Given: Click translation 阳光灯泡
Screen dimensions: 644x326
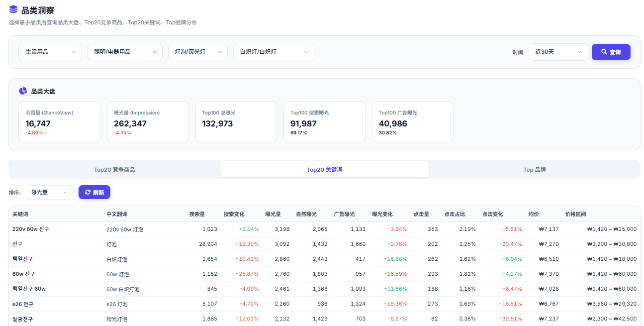Looking at the screenshot, I should click(117, 319).
